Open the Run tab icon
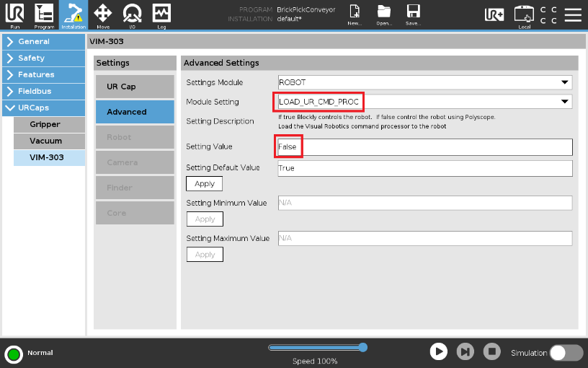 pyautogui.click(x=14, y=15)
